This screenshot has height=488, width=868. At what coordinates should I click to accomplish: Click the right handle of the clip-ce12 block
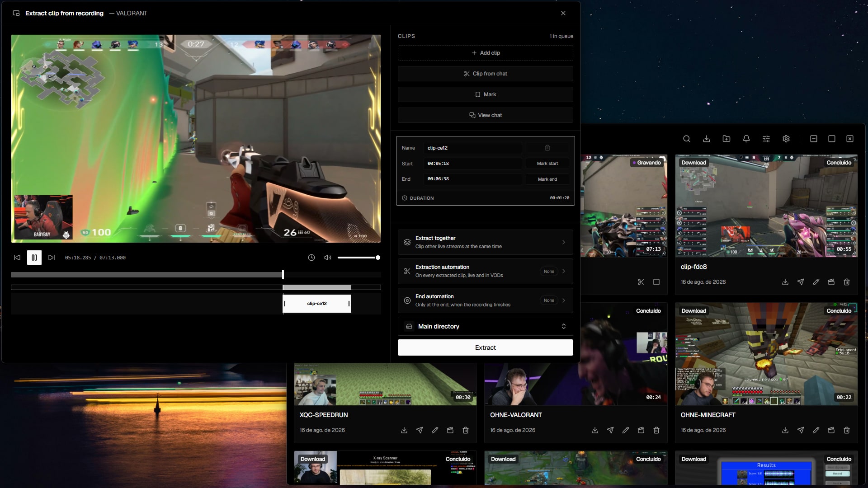click(349, 304)
